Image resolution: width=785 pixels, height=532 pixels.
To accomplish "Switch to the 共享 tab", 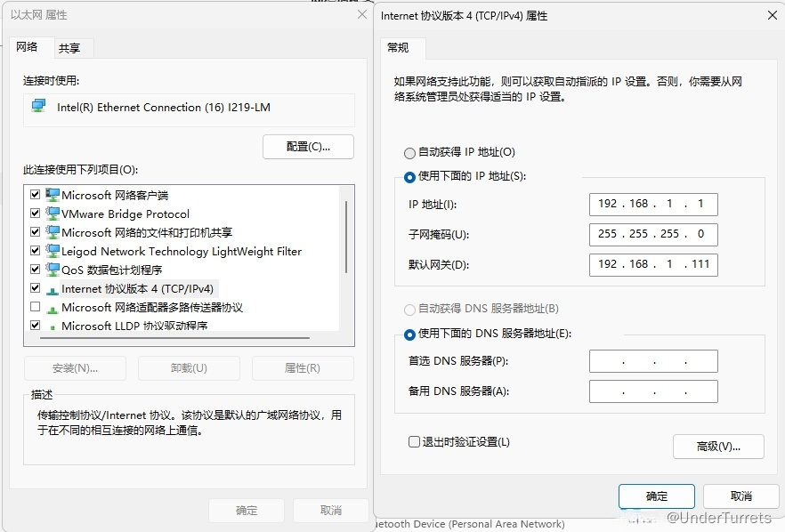I will pyautogui.click(x=69, y=48).
